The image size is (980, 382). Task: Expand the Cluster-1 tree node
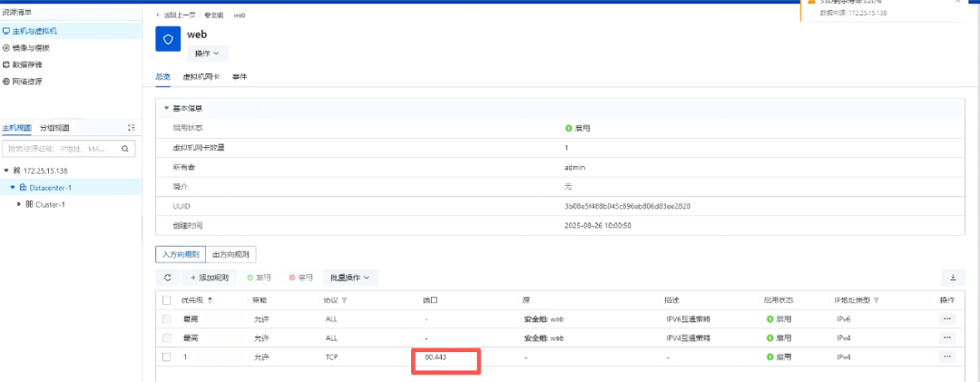coord(19,204)
